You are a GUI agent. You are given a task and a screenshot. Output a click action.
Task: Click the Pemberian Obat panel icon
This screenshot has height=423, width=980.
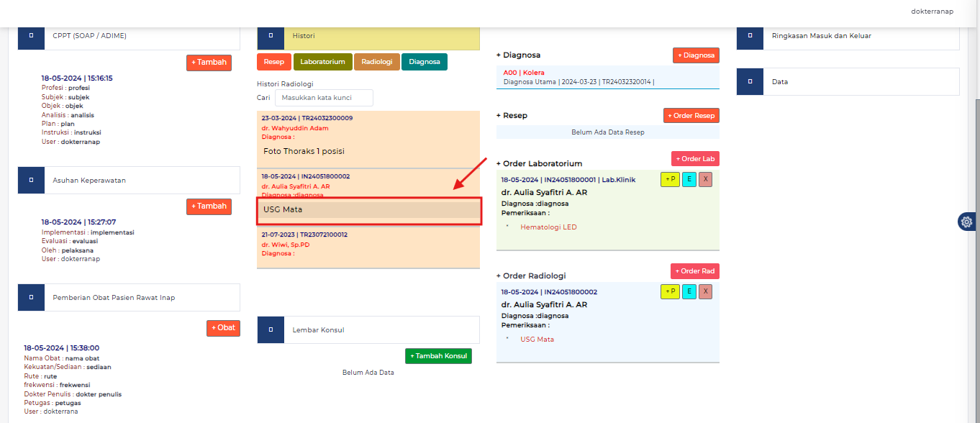31,297
